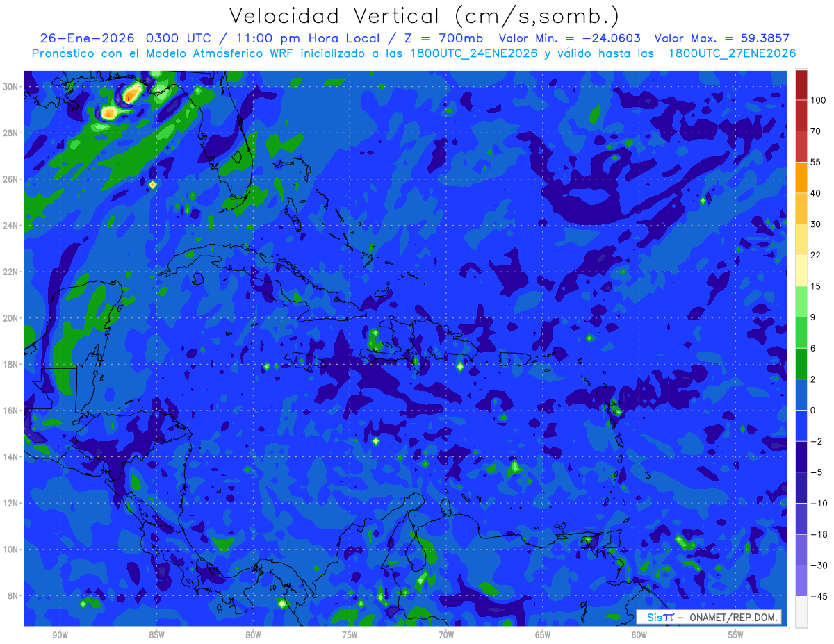Click the colorbar label '22'
The image size is (834, 644).
tap(816, 255)
